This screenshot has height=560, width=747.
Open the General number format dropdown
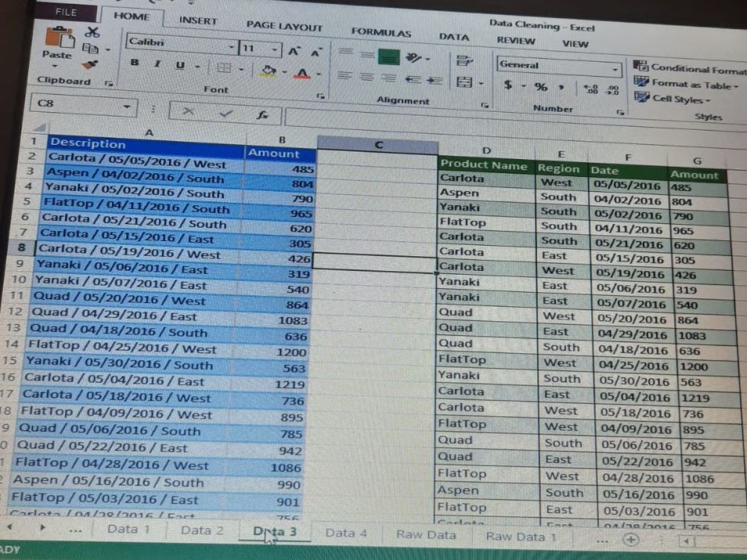coord(615,69)
